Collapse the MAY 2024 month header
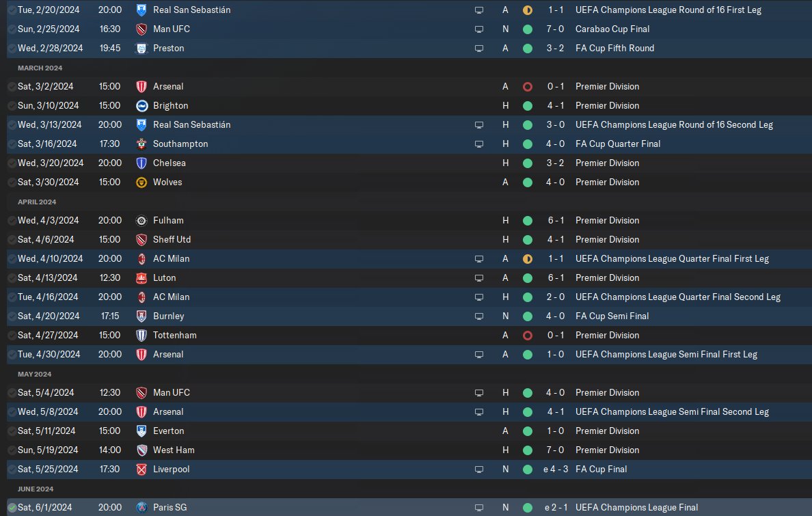 click(x=34, y=374)
